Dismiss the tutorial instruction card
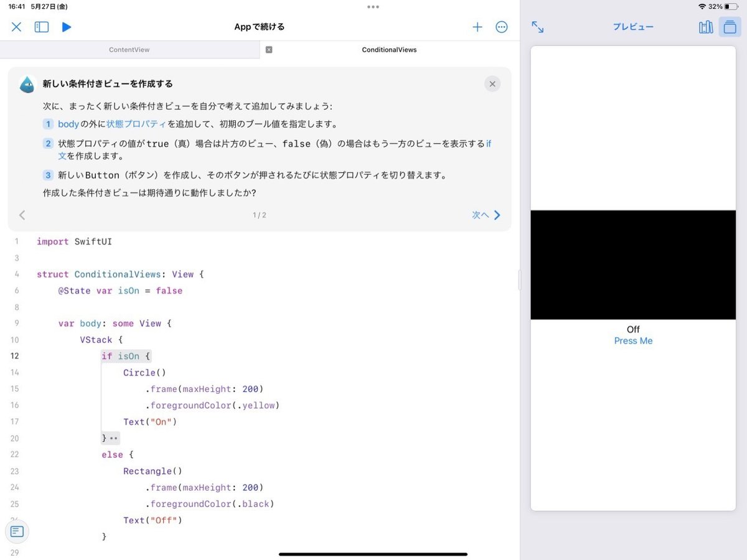 tap(492, 84)
